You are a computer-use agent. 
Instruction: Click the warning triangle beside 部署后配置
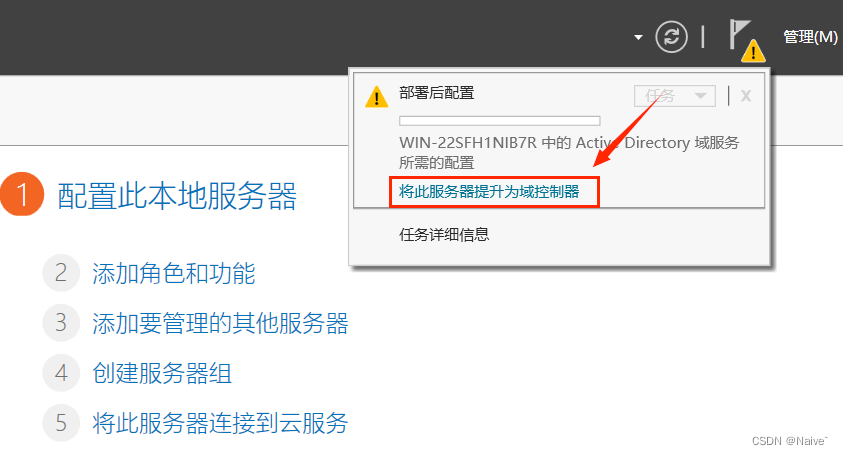376,97
